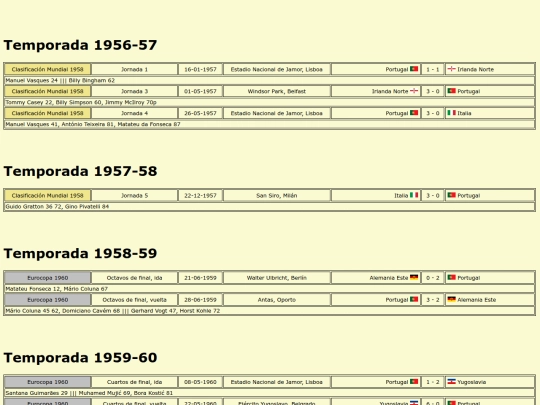Click the Alemania Este flag in the ida row
Viewport: 540px width, 405px height.
coord(414,277)
